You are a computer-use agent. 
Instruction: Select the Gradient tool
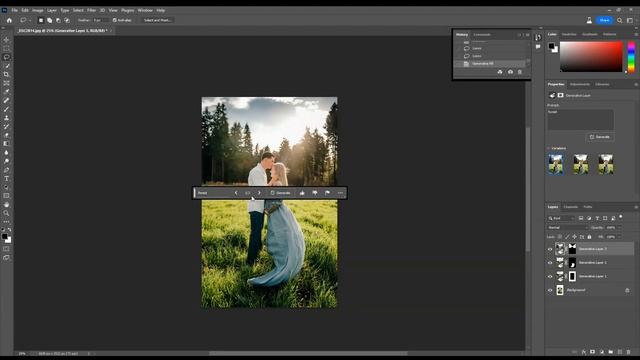tap(6, 144)
